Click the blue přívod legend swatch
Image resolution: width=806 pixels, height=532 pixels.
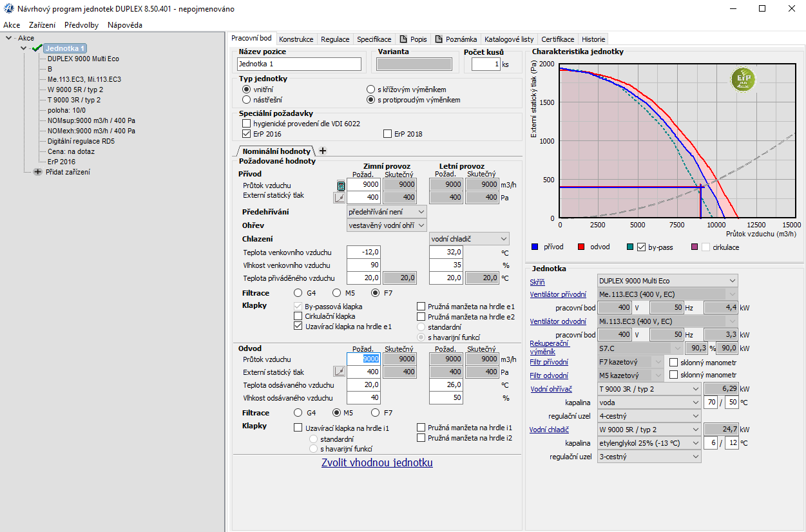535,247
